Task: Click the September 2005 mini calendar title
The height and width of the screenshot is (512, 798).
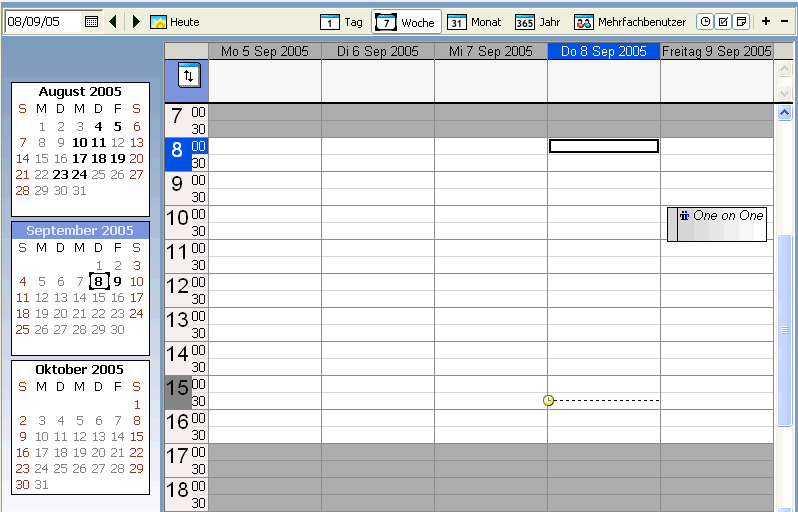Action: 80,231
